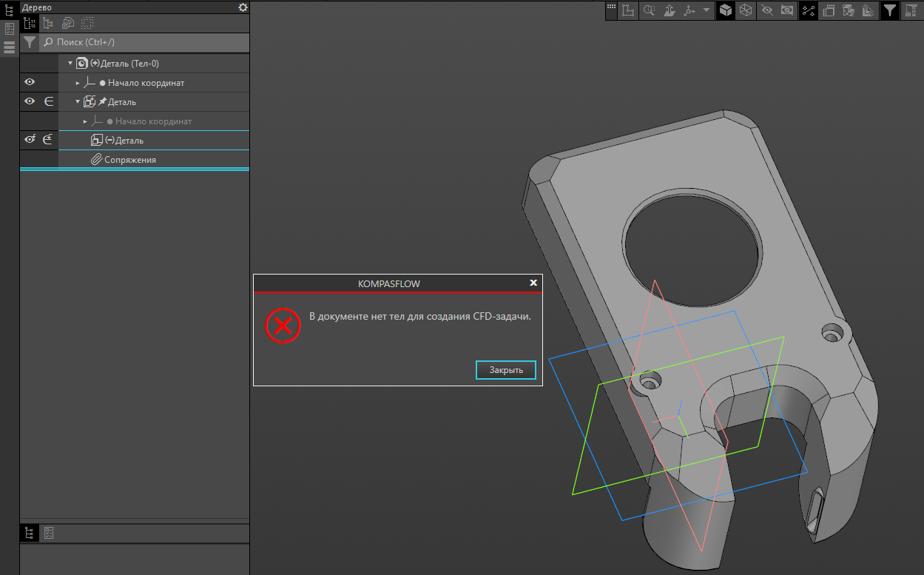This screenshot has height=575, width=924.
Task: Toggle the eye on the (-)Деталь row
Action: point(30,140)
